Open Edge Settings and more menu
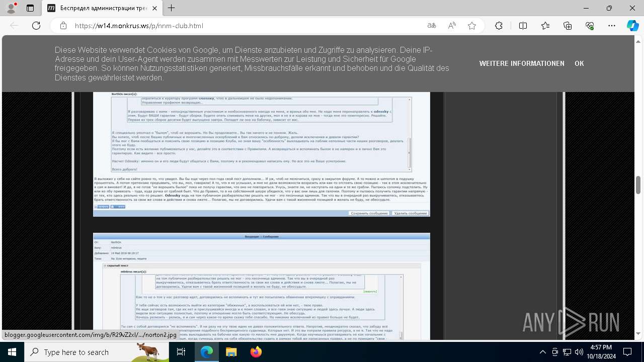 (612, 26)
